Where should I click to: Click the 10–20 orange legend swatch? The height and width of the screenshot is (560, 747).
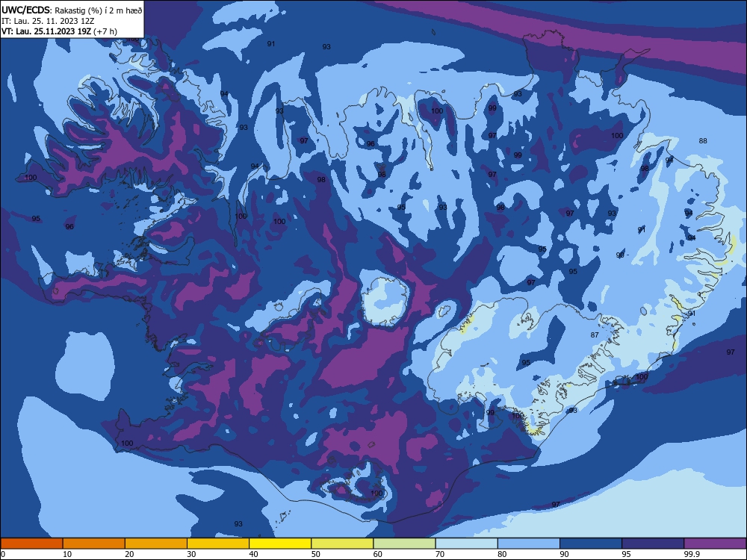[94, 544]
